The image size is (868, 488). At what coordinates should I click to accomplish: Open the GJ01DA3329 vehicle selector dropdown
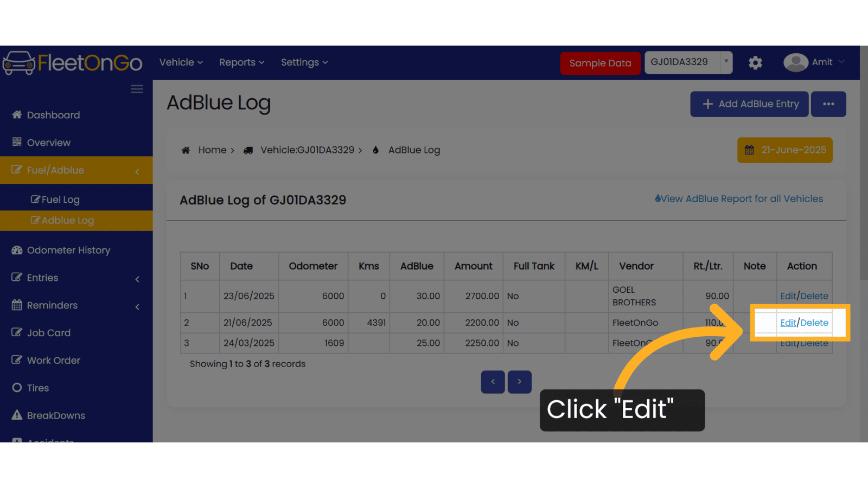point(688,62)
